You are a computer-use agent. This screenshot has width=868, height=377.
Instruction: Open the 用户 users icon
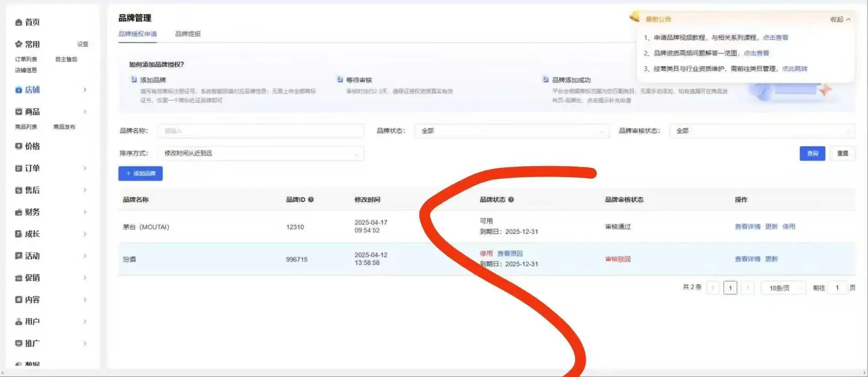18,322
